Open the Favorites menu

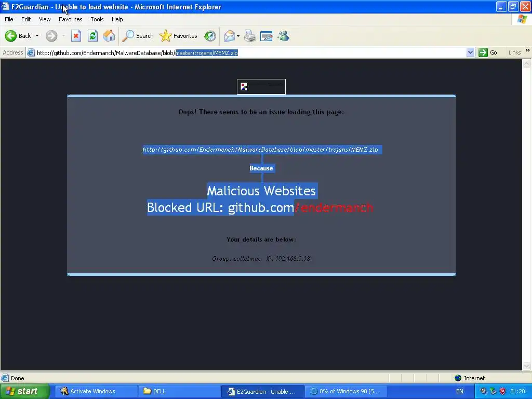click(x=71, y=19)
